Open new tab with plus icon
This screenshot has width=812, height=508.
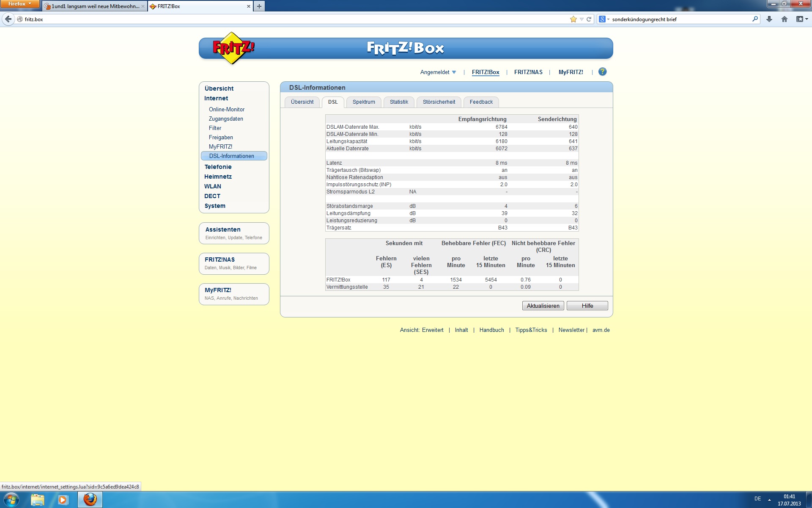click(259, 6)
